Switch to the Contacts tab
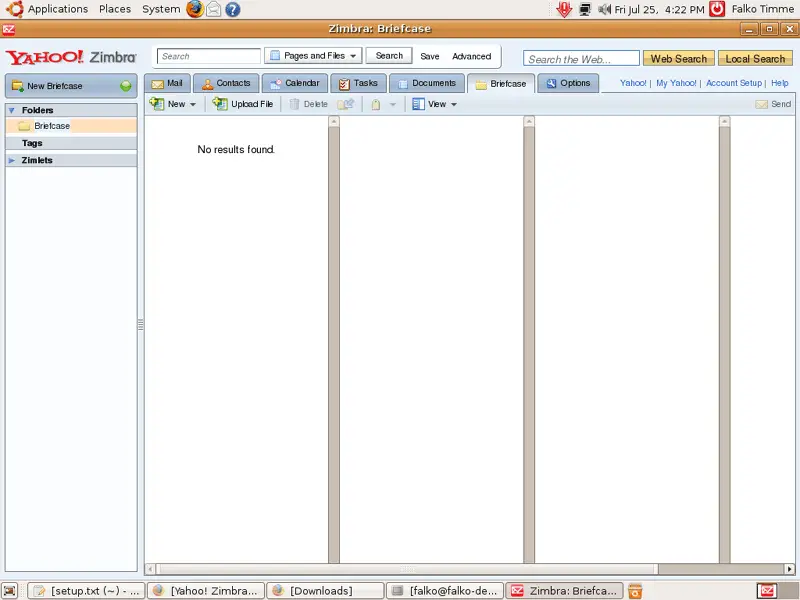 click(x=227, y=83)
